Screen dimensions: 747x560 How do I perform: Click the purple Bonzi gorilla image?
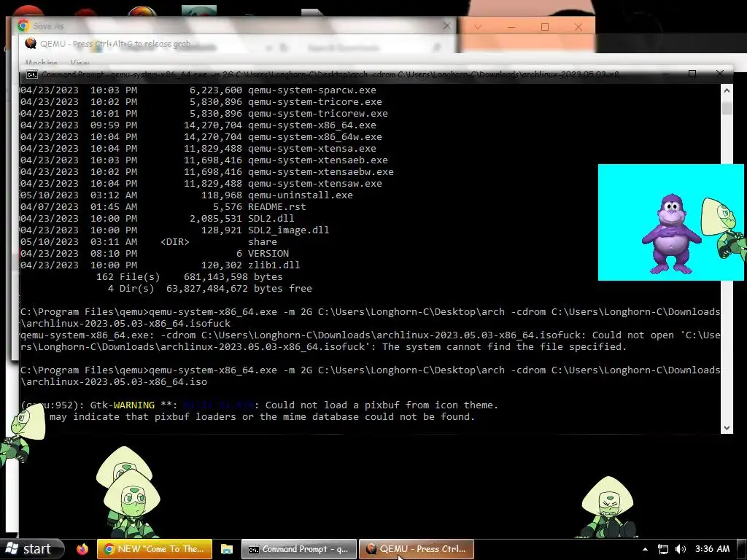pos(672,233)
